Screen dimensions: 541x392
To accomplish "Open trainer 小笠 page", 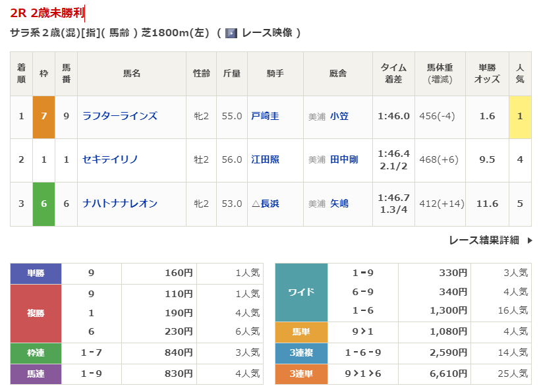I will coord(339,116).
